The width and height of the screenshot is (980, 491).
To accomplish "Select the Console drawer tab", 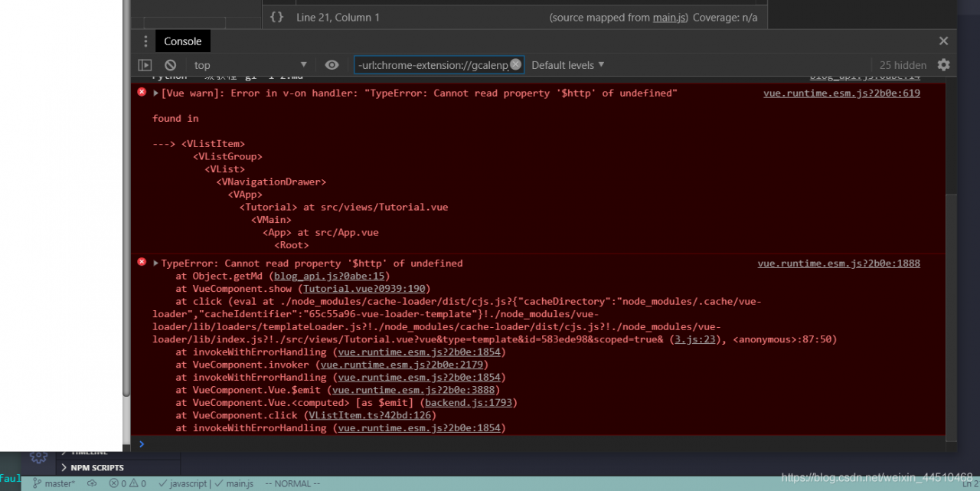I will pyautogui.click(x=182, y=41).
